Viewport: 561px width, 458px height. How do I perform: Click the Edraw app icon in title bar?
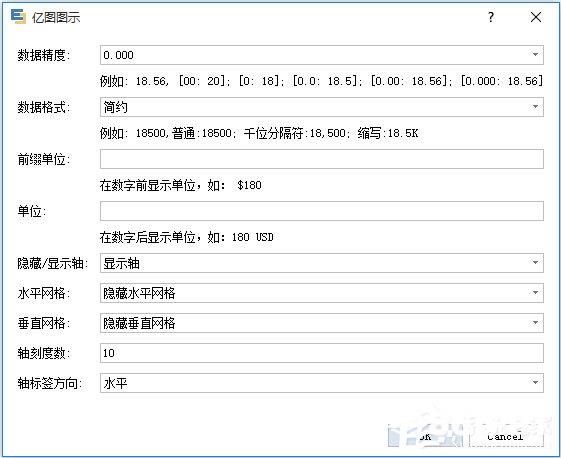pos(18,16)
